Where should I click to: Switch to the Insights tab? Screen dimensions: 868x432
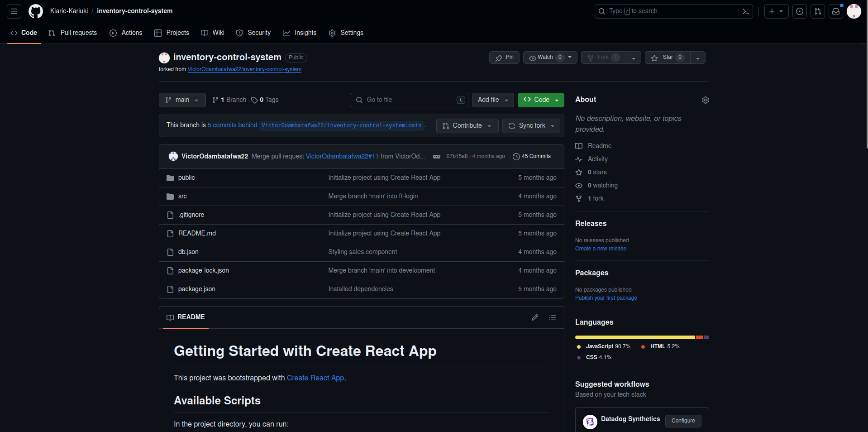click(x=300, y=33)
